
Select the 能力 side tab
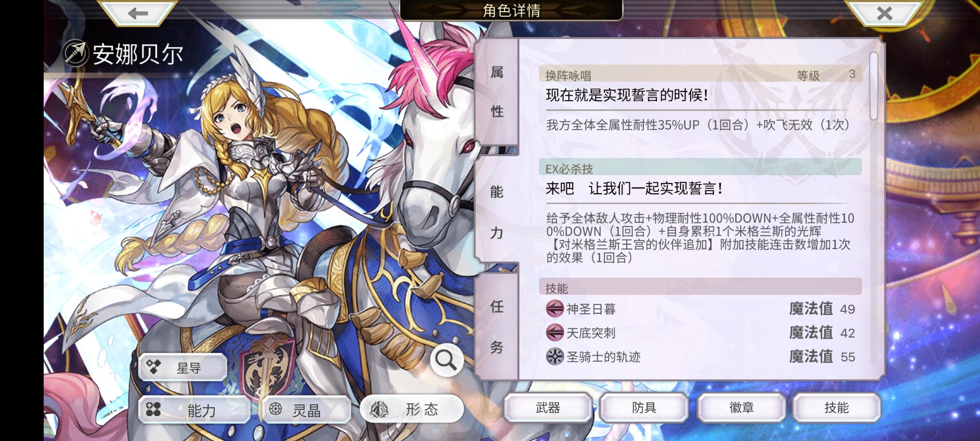coord(497,212)
